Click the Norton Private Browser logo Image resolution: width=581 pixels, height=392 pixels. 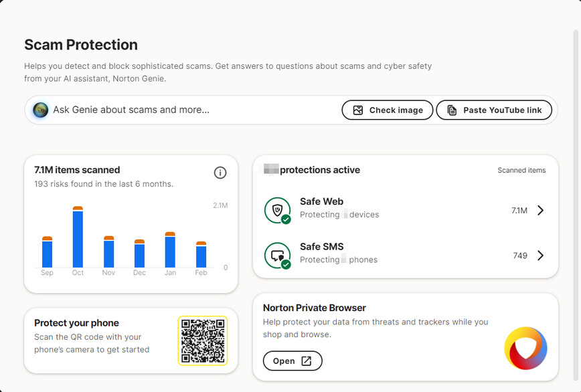coord(525,348)
